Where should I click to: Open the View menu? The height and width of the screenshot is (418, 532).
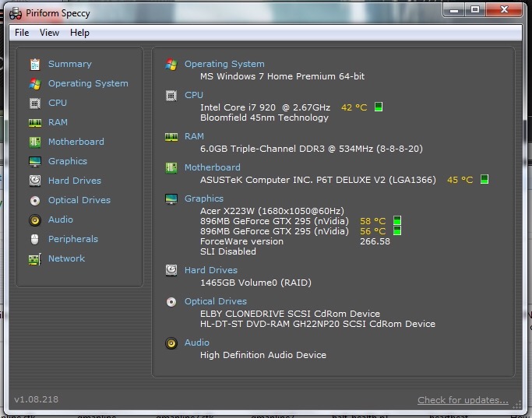tap(49, 33)
